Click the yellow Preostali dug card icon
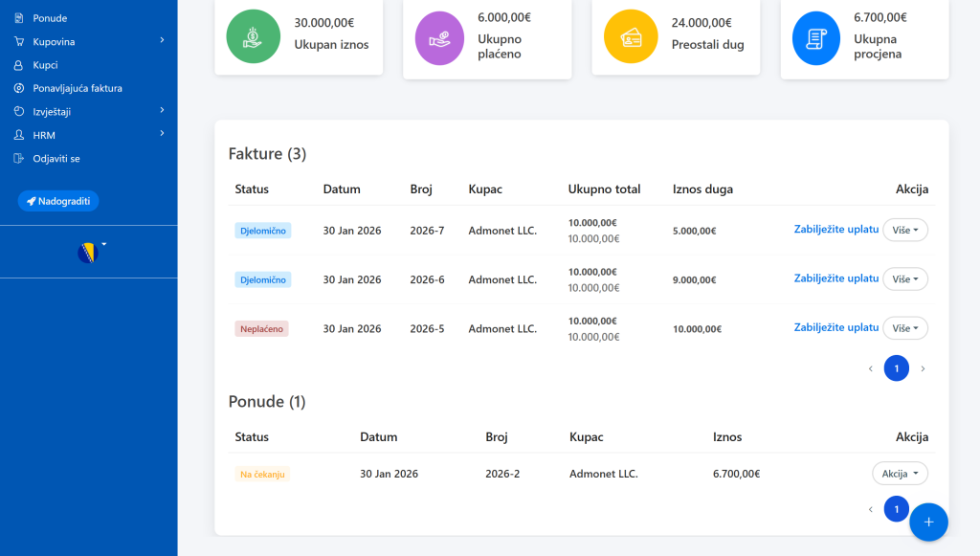Image resolution: width=980 pixels, height=556 pixels. [631, 36]
